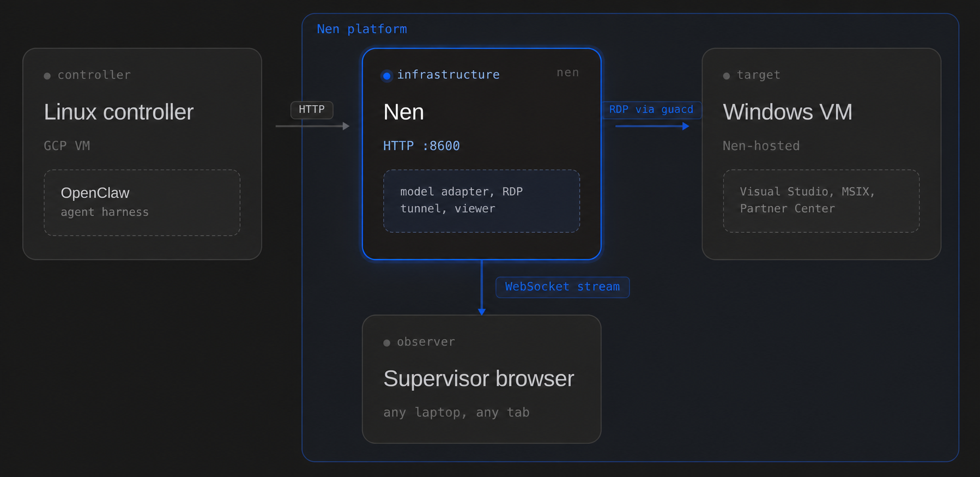Select the gray dot beside 'target'
The height and width of the screenshot is (477, 980).
pyautogui.click(x=727, y=76)
